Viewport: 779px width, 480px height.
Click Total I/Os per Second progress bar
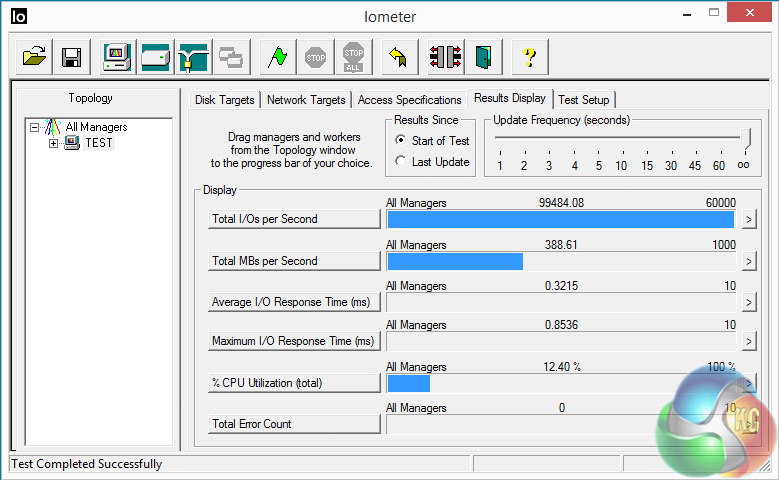click(x=561, y=220)
